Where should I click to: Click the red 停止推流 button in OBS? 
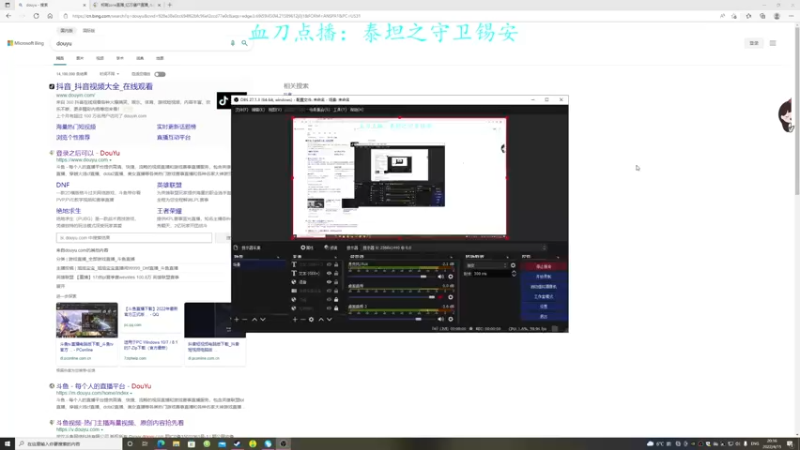point(543,266)
